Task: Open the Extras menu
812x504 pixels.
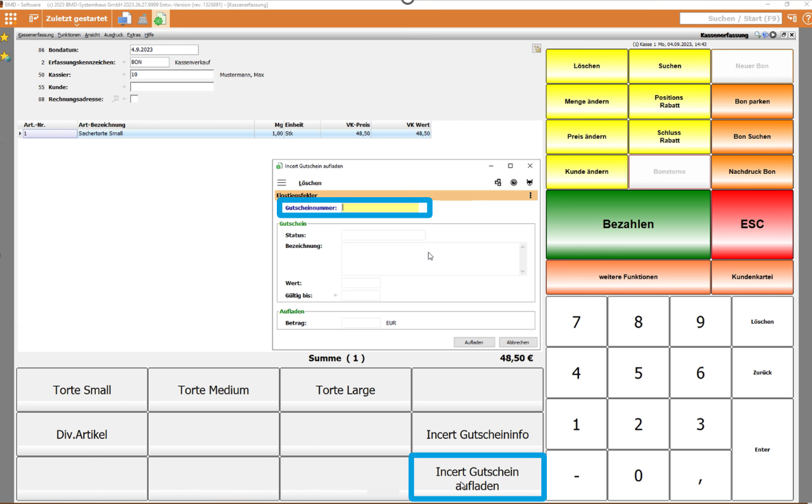Action: (x=134, y=35)
